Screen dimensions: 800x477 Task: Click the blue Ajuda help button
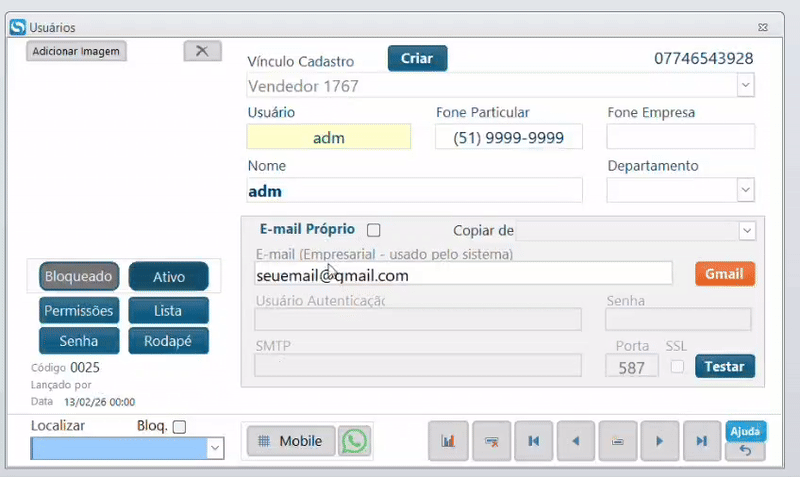745,432
